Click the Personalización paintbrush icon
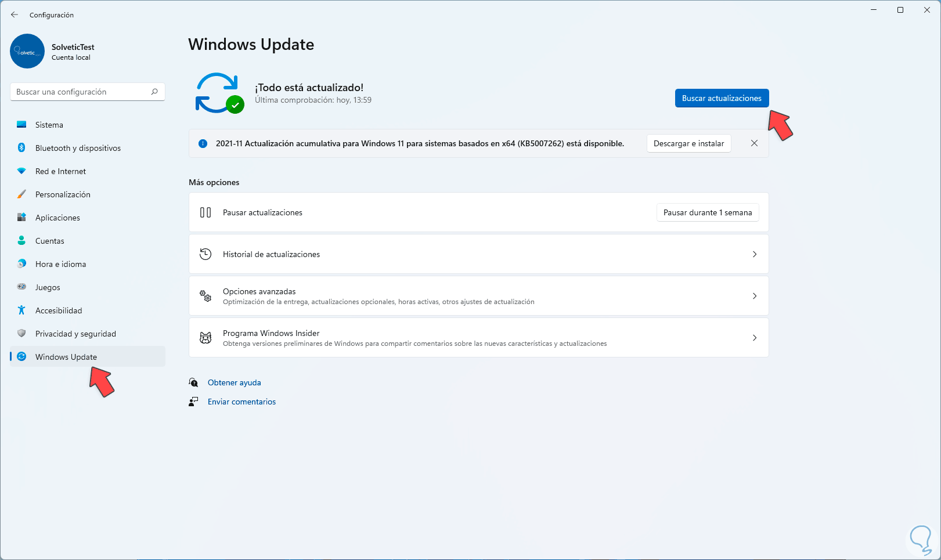 pyautogui.click(x=21, y=194)
